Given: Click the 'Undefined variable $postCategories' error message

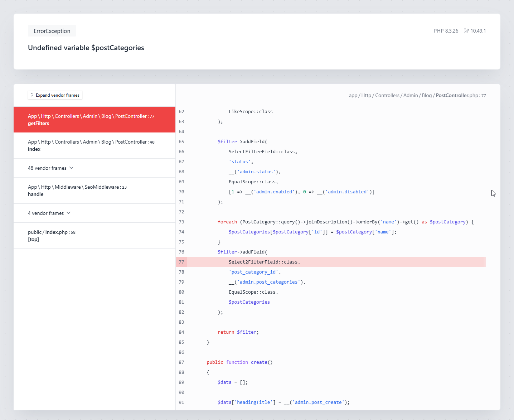Looking at the screenshot, I should click(x=86, y=48).
